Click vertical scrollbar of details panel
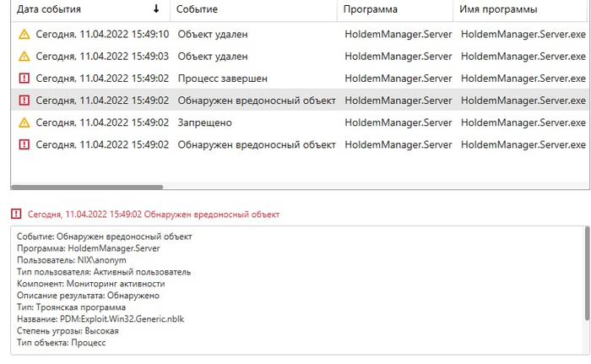The width and height of the screenshot is (591, 364). 587,279
